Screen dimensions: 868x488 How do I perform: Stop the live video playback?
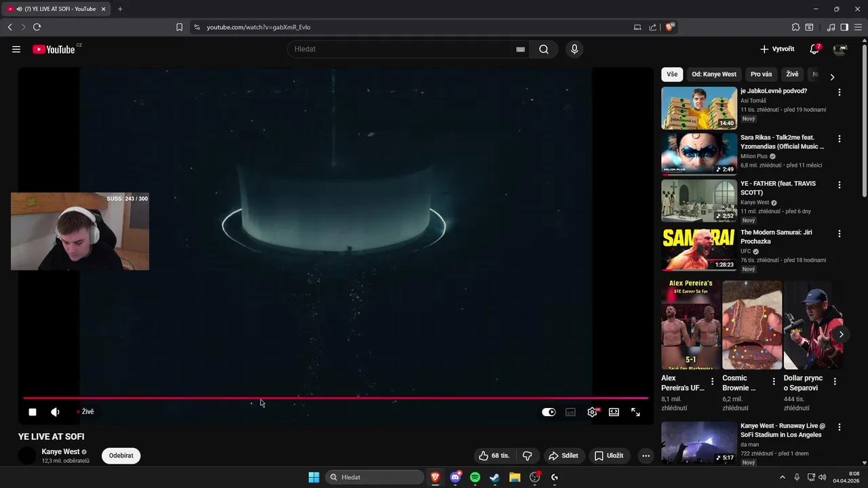click(x=33, y=412)
